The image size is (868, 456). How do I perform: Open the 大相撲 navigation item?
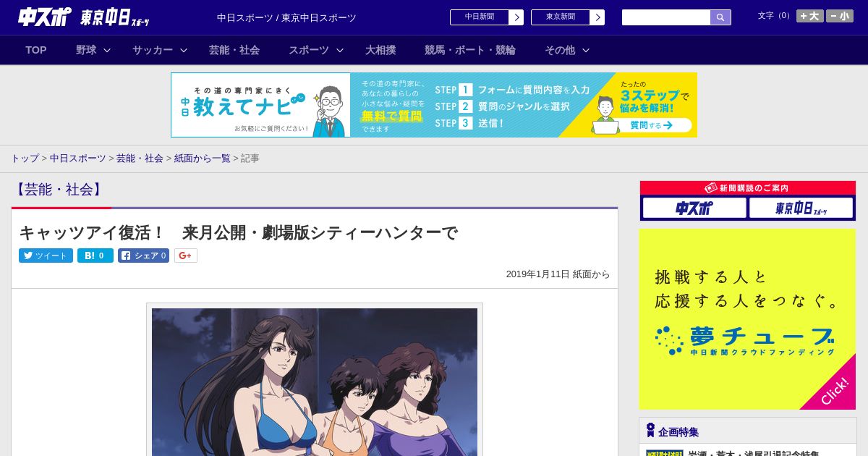click(380, 50)
